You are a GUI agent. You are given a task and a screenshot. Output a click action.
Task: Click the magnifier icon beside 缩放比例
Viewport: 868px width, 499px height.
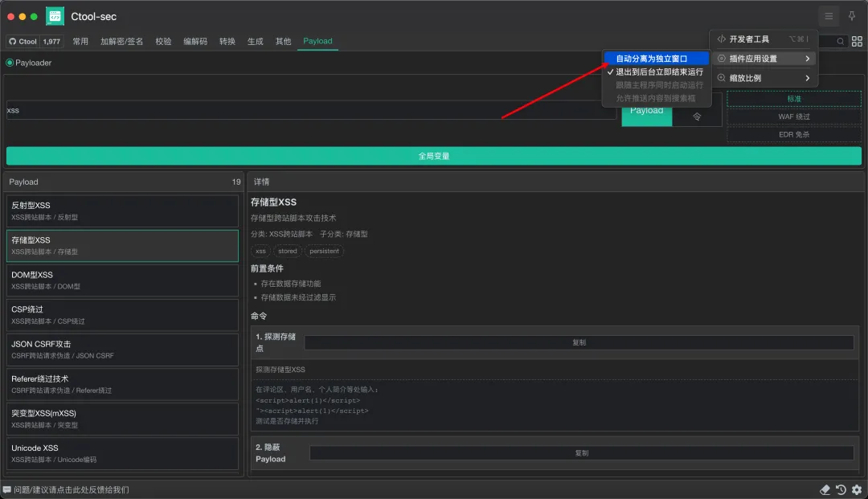pyautogui.click(x=721, y=78)
